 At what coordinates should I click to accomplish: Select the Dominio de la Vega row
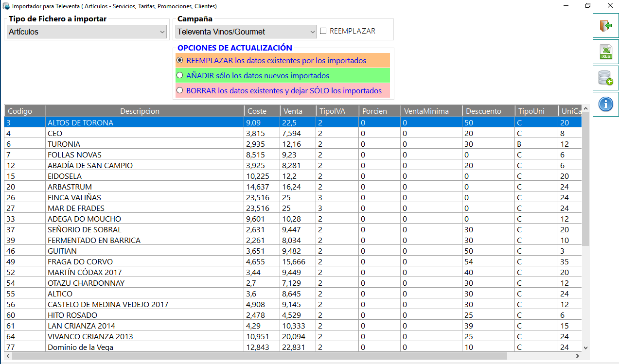293,347
